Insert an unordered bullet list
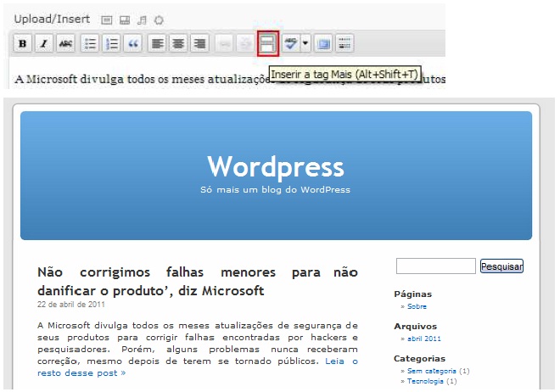The width and height of the screenshot is (560, 392). (x=90, y=43)
